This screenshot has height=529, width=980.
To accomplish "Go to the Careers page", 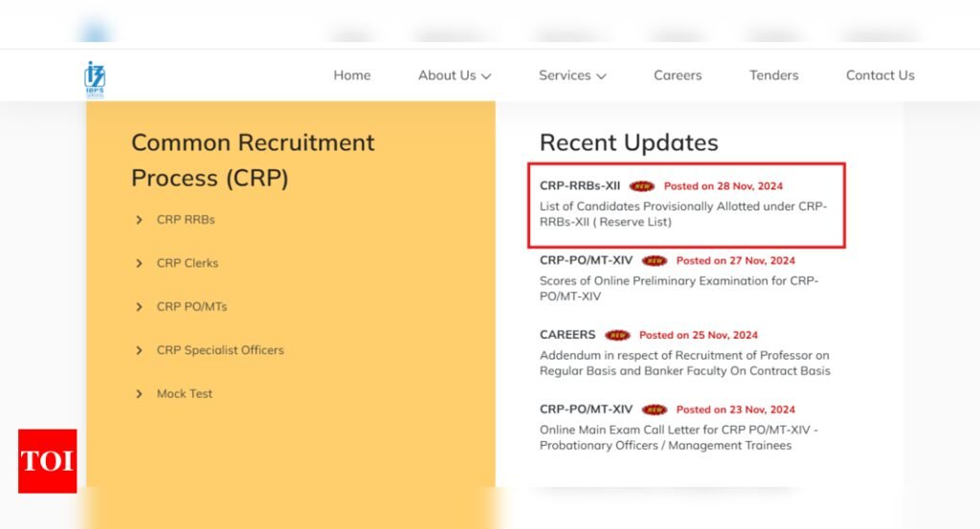I will click(678, 76).
